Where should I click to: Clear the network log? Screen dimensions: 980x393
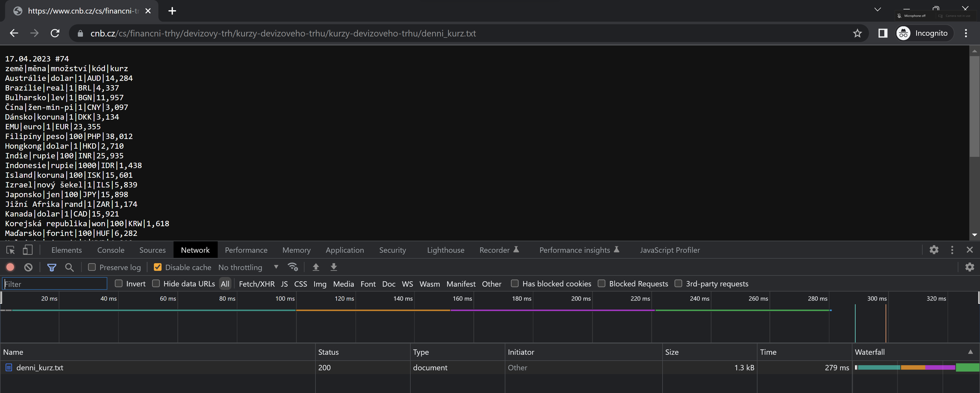click(28, 267)
